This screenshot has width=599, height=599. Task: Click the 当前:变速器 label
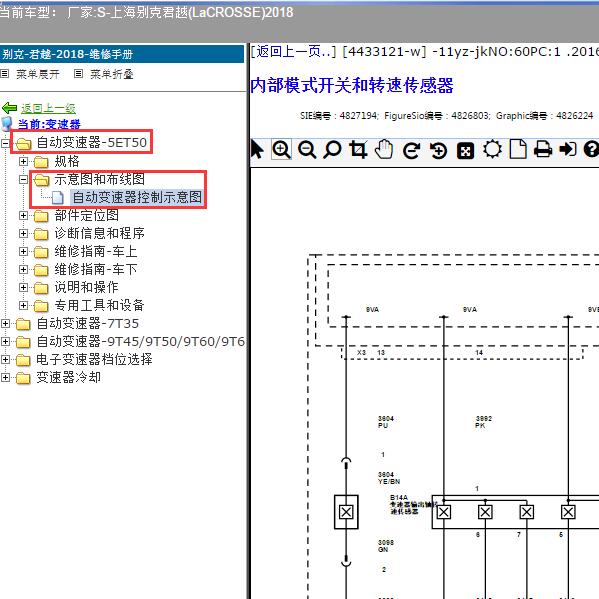click(49, 124)
